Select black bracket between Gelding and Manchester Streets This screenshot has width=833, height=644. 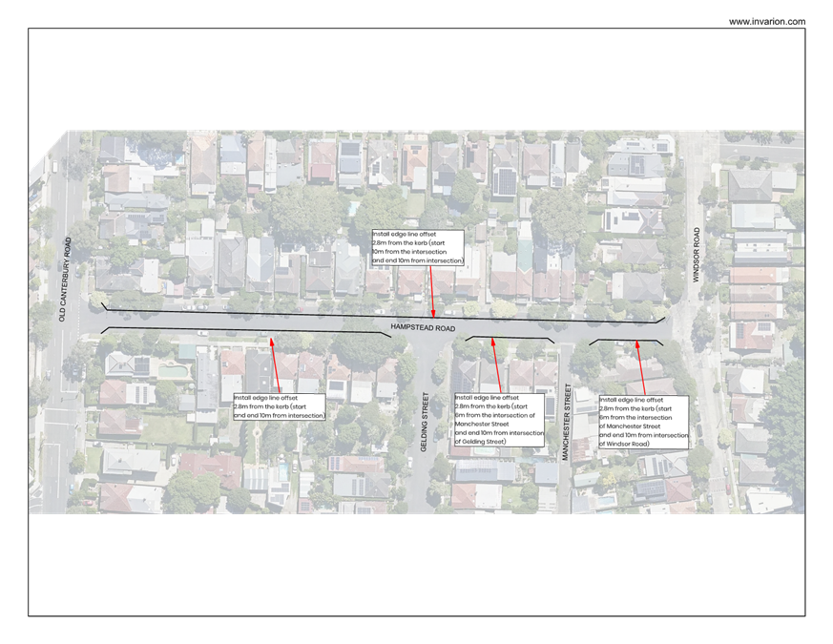pos(509,337)
